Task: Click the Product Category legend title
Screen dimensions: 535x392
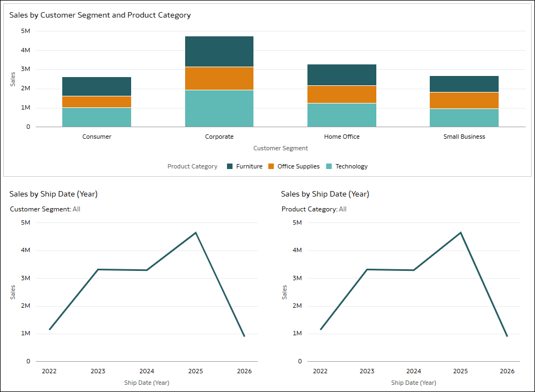Action: (192, 166)
